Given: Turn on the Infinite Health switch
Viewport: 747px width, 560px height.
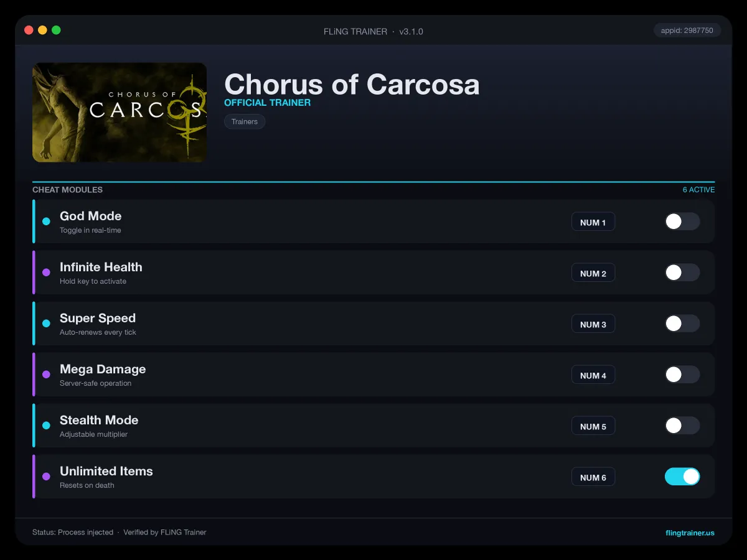Looking at the screenshot, I should 682,273.
